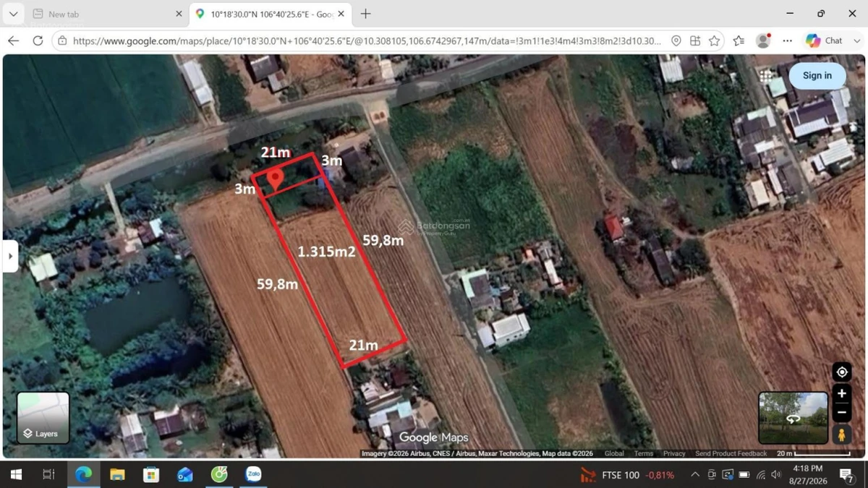Open the battery status tray icon
The image size is (868, 488).
pos(744,475)
